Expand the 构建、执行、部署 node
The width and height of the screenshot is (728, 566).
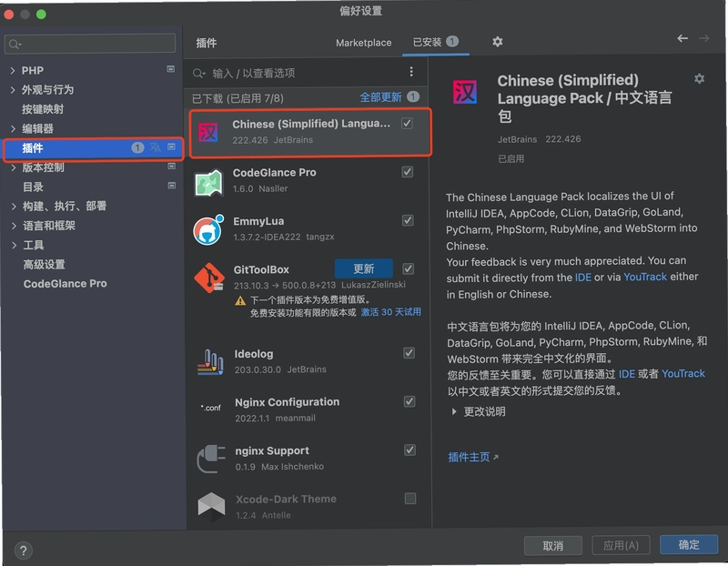(x=14, y=207)
